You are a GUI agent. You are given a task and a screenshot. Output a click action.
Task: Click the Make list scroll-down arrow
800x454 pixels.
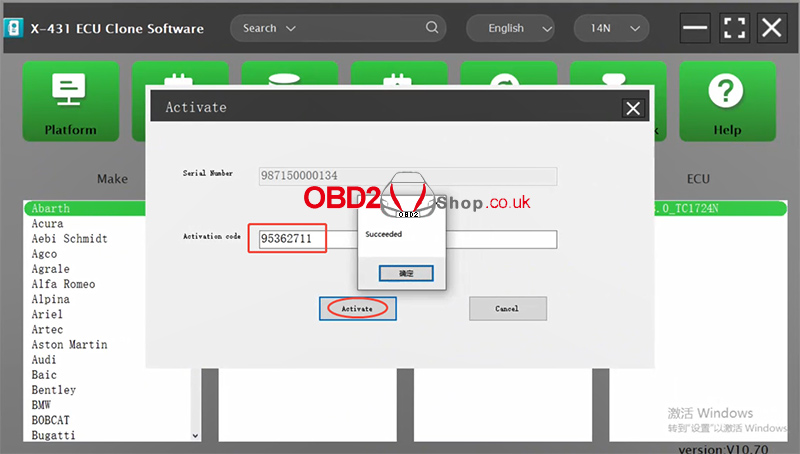195,436
